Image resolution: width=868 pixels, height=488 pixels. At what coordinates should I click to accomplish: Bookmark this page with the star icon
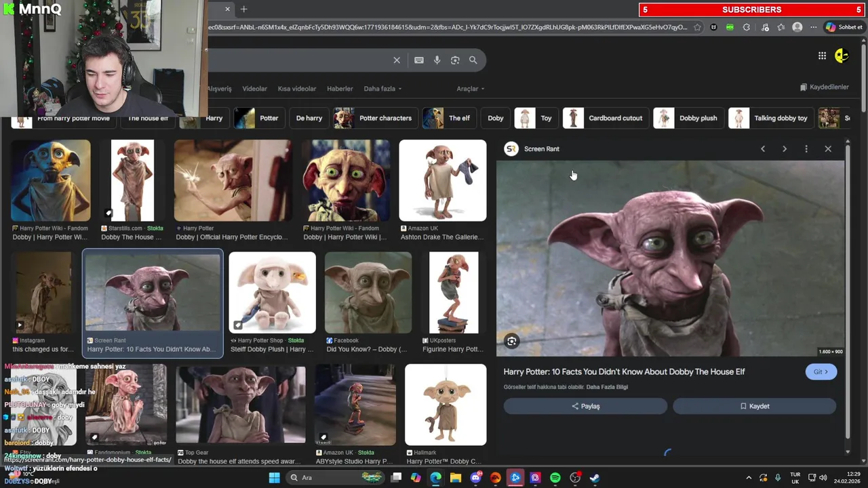697,27
